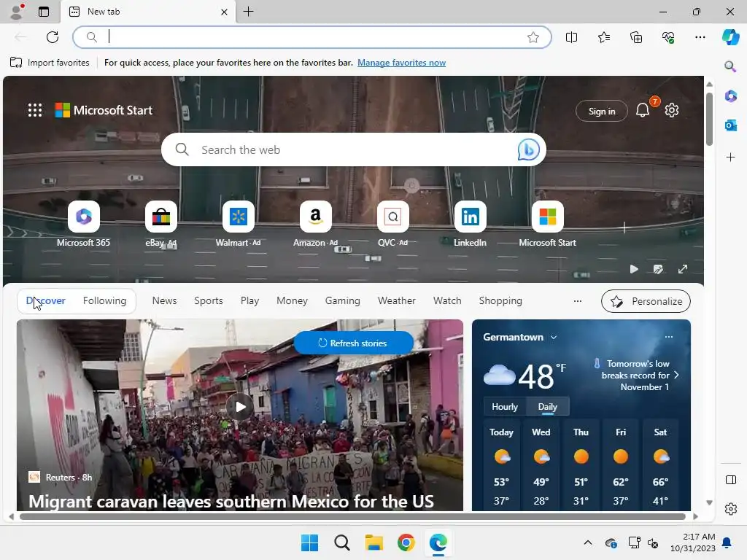This screenshot has width=747, height=560.
Task: Expand tomorrow's low record alert chevron
Action: point(676,375)
